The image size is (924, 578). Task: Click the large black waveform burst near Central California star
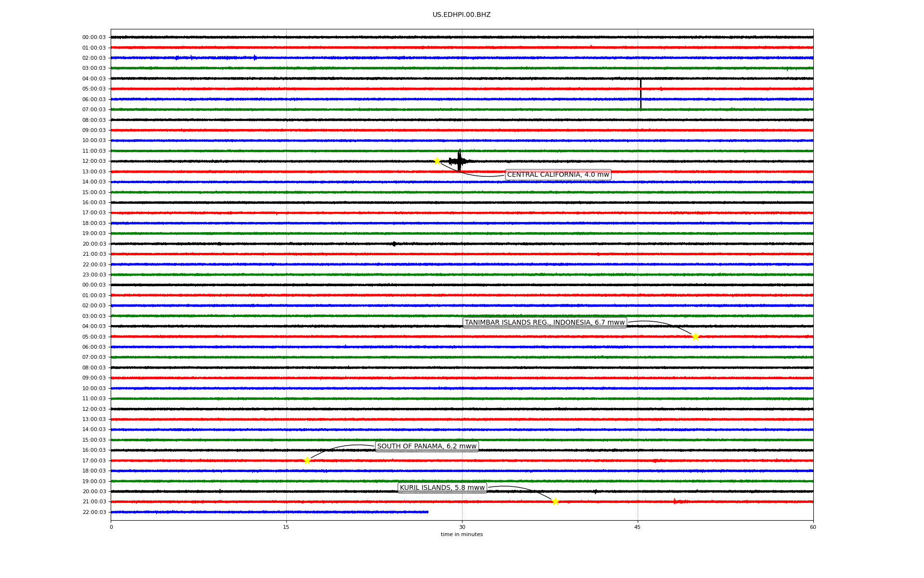coord(459,160)
